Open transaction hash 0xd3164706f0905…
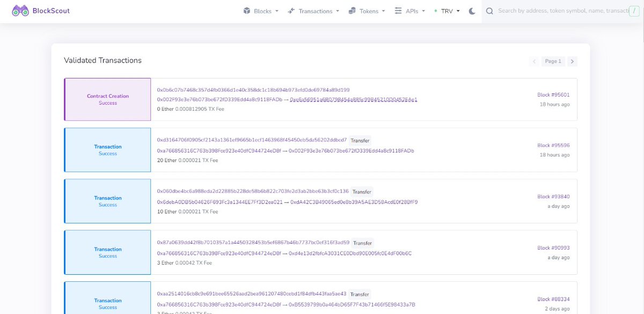 pos(252,140)
